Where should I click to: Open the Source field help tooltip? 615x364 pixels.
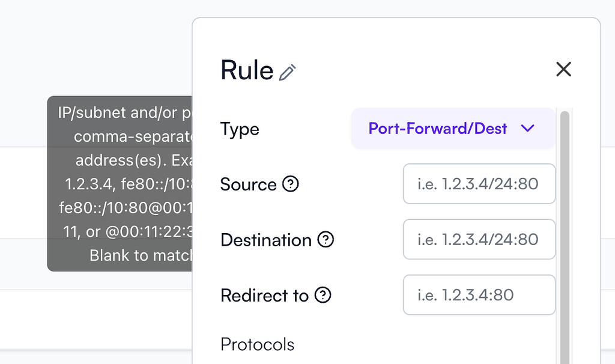(x=291, y=184)
